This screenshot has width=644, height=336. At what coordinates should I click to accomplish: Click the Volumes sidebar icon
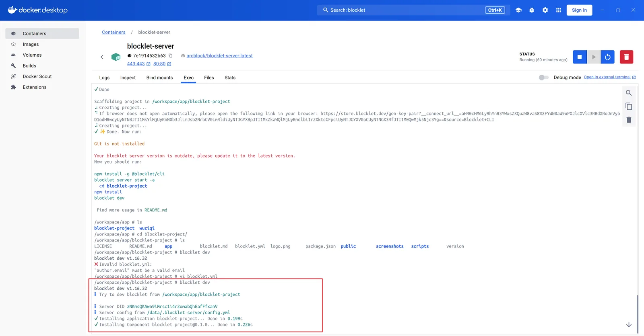[x=13, y=55]
